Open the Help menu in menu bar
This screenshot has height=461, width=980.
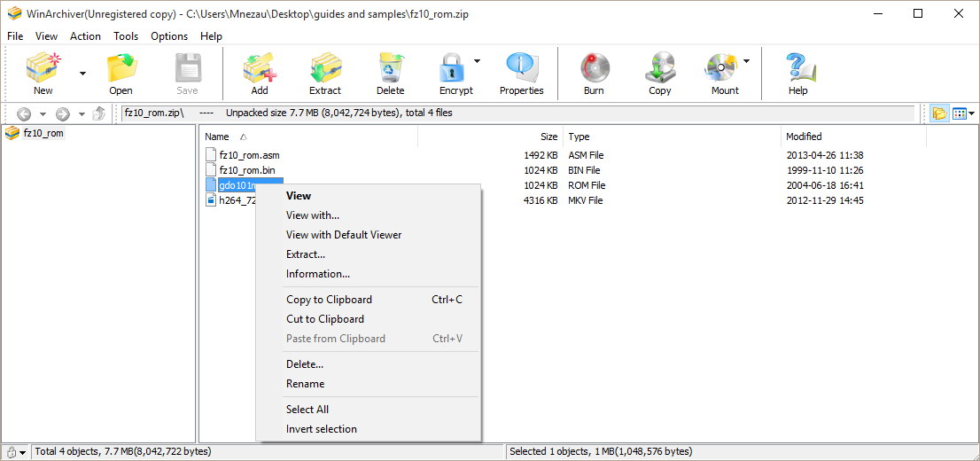(211, 36)
